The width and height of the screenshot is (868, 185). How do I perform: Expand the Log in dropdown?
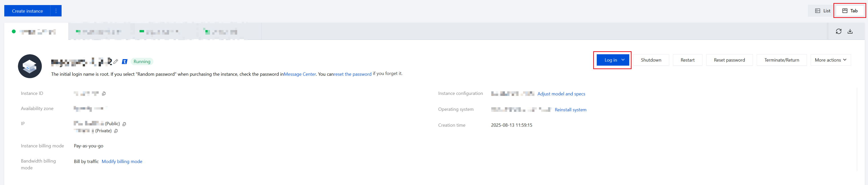pos(623,60)
